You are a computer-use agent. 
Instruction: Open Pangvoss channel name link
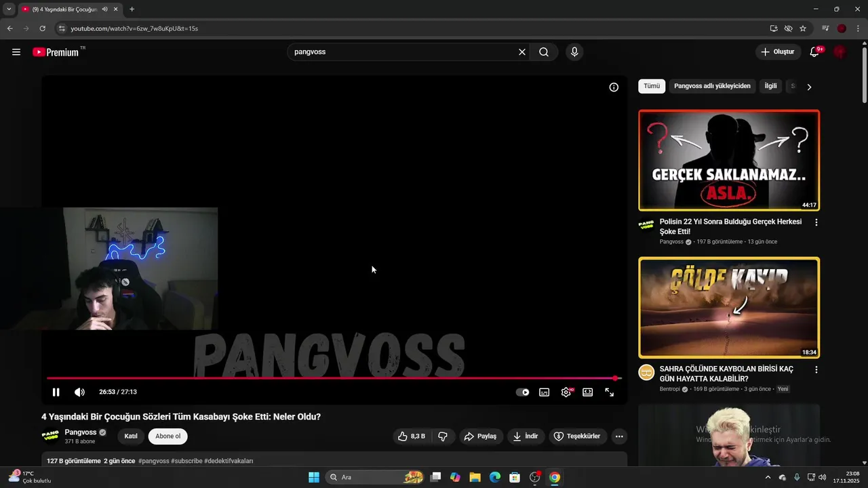(x=80, y=432)
